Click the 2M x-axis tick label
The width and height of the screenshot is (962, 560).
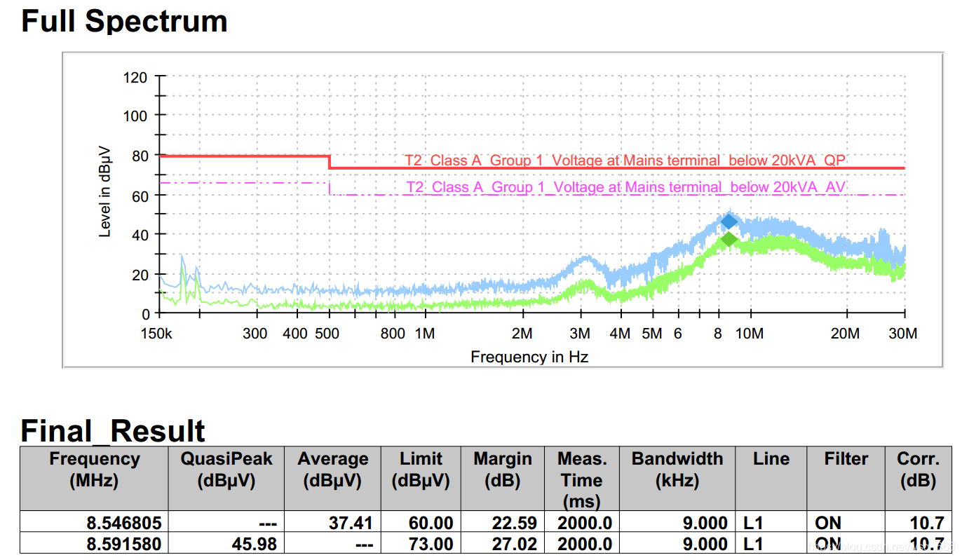[522, 334]
